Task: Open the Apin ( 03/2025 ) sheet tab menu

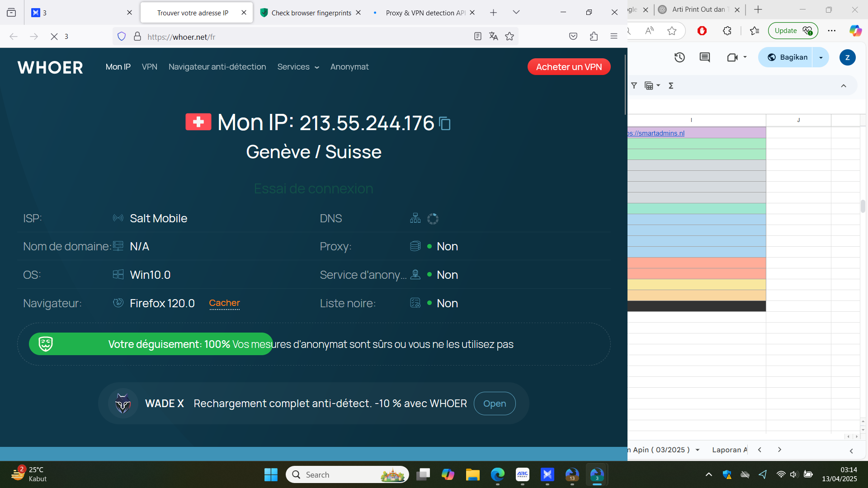Action: click(x=698, y=450)
